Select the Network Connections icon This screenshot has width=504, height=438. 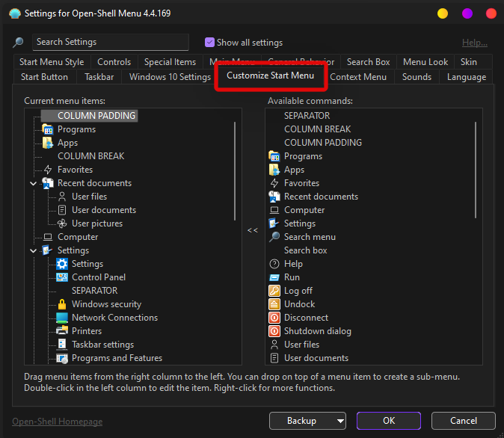click(62, 318)
